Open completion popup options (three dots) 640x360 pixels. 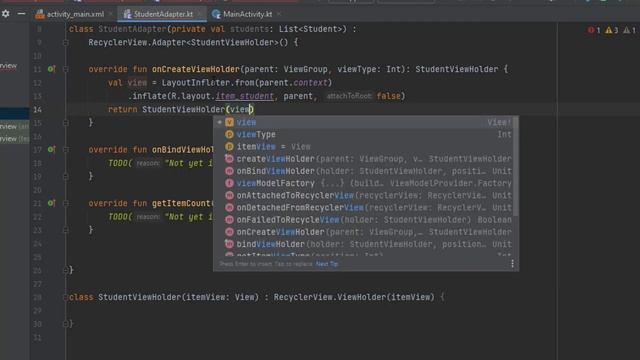512,264
